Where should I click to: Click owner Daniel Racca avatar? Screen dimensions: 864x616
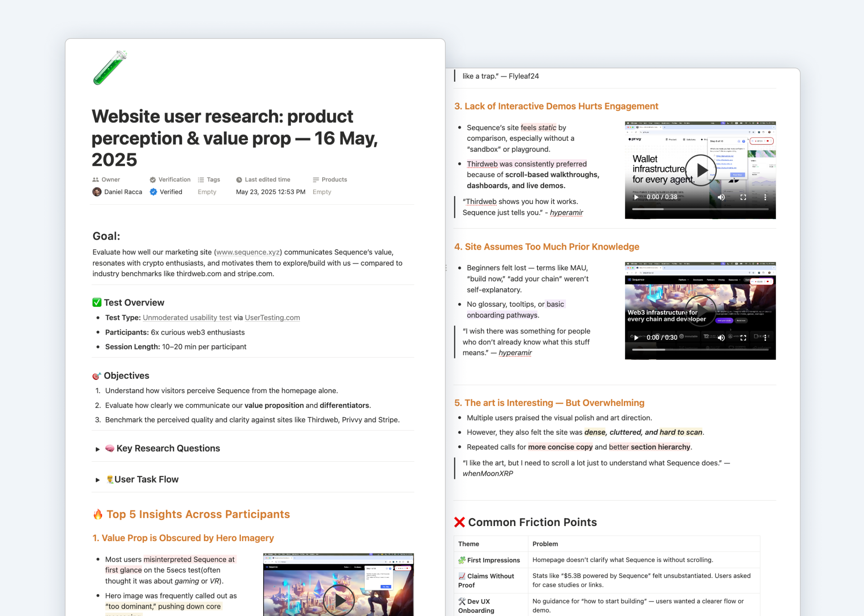[x=97, y=192]
